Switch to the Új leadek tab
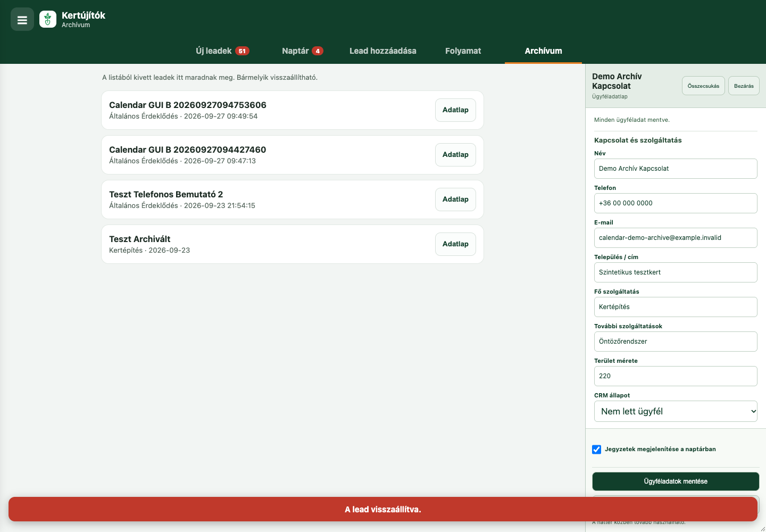Image resolution: width=766 pixels, height=532 pixels. pos(222,51)
